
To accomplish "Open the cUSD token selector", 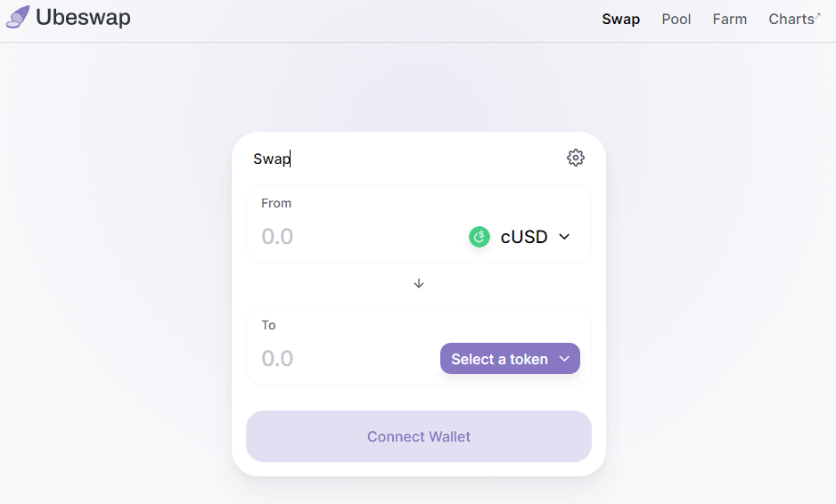I will (x=523, y=237).
